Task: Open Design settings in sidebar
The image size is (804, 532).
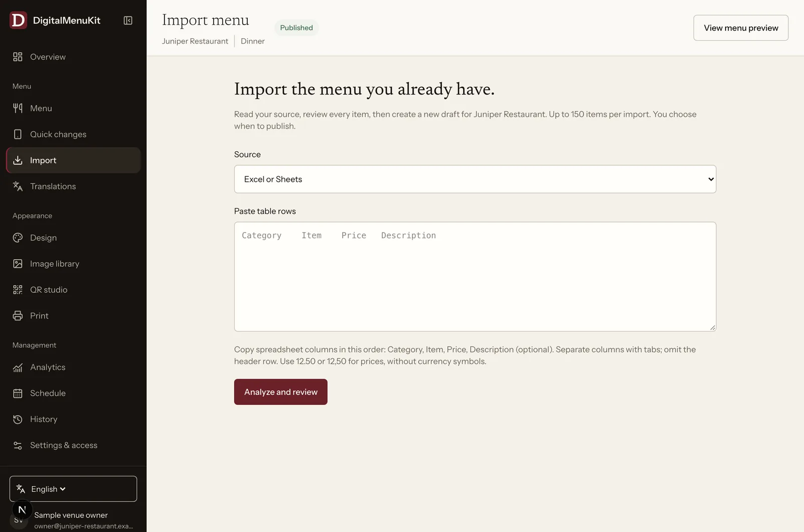Action: coord(73,238)
